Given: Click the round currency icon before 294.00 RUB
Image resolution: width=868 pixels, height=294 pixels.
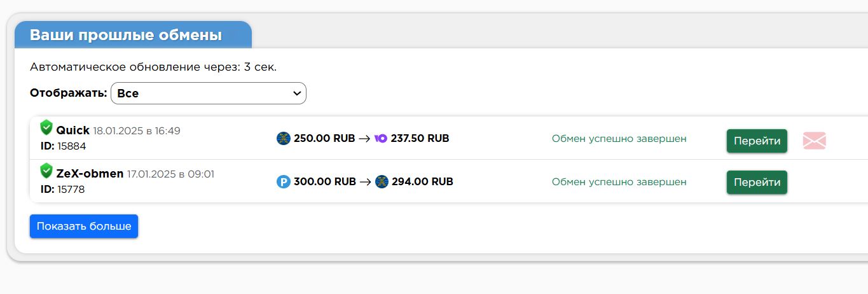Looking at the screenshot, I should tap(382, 182).
